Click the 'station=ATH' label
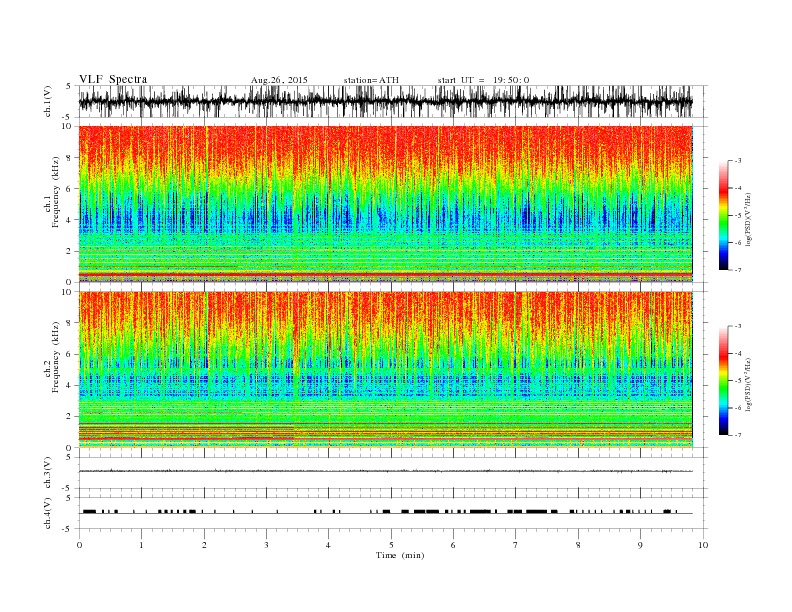This screenshot has width=792, height=612. [x=371, y=80]
